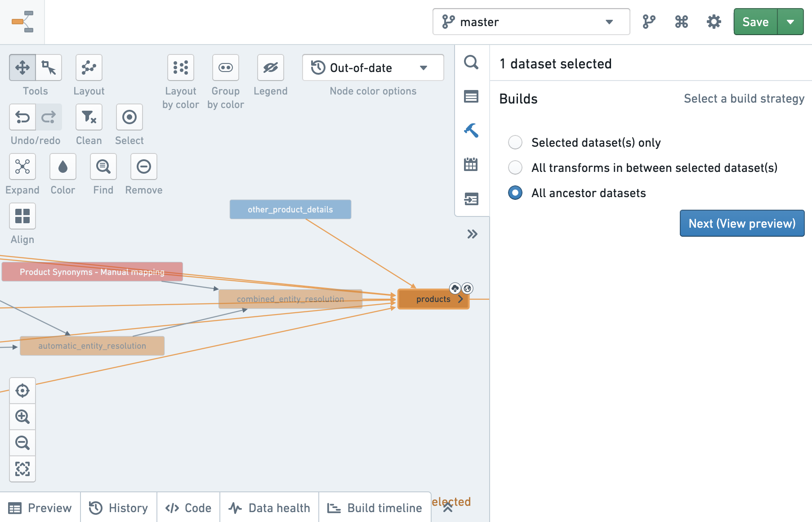
Task: Open the table properties sidebar icon
Action: tap(471, 96)
